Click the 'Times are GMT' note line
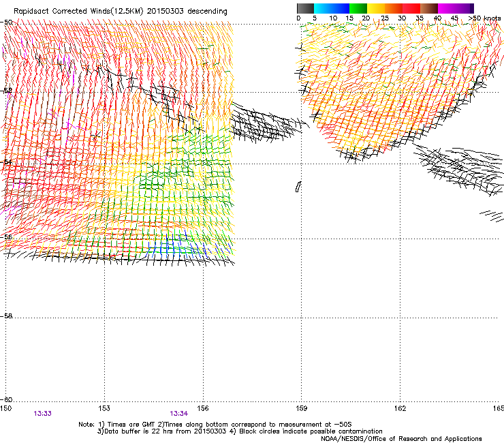 (215, 425)
